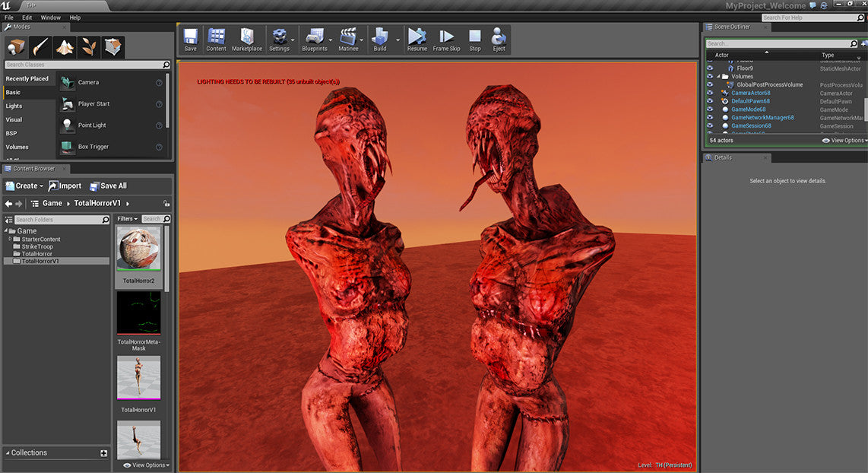The image size is (868, 473).
Task: Add a new collection with plus icon
Action: pyautogui.click(x=103, y=453)
